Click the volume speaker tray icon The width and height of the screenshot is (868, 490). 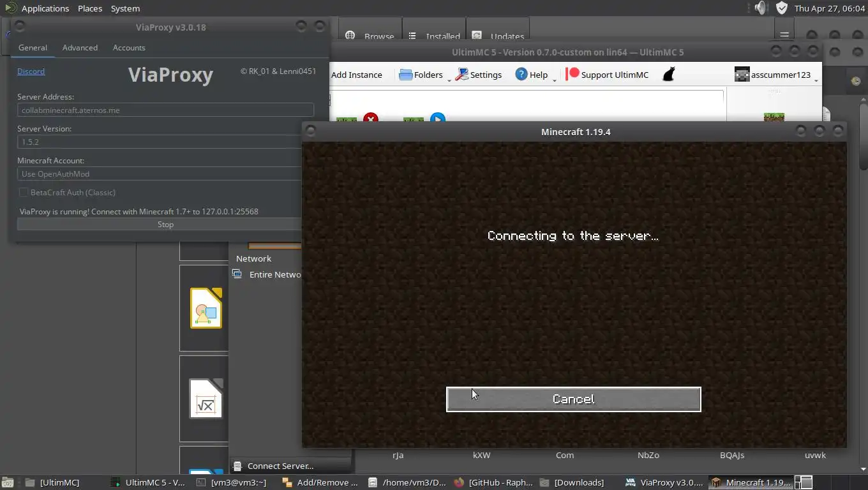coord(760,8)
